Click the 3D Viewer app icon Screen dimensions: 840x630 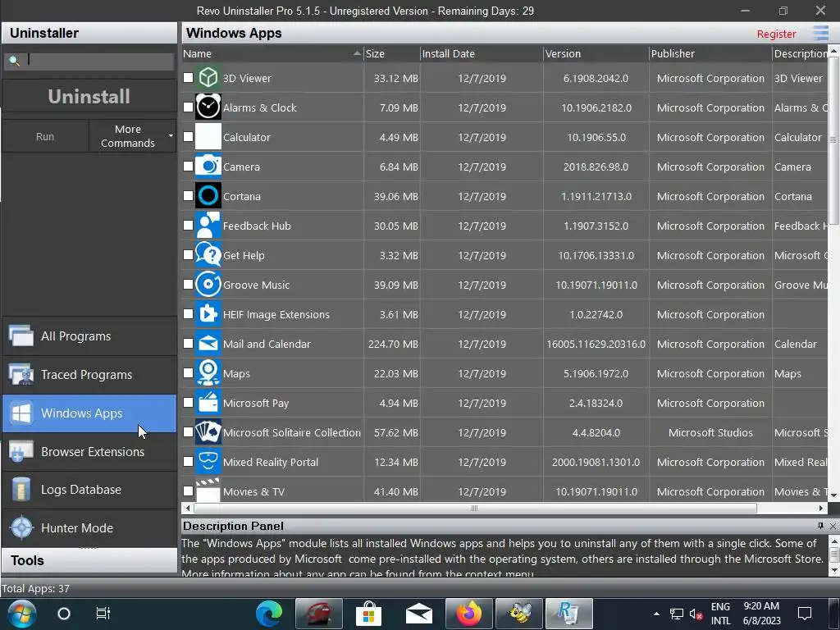(x=208, y=78)
